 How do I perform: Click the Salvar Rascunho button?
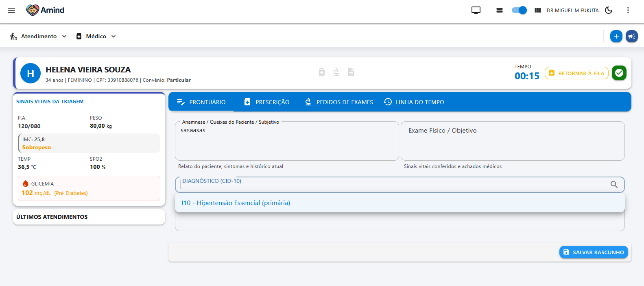pyautogui.click(x=593, y=252)
